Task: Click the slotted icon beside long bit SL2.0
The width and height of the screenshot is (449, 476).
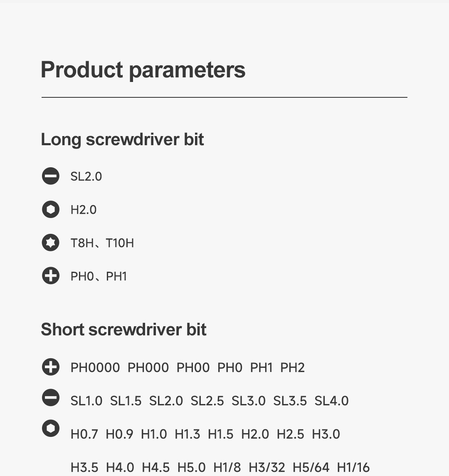Action: [x=51, y=176]
